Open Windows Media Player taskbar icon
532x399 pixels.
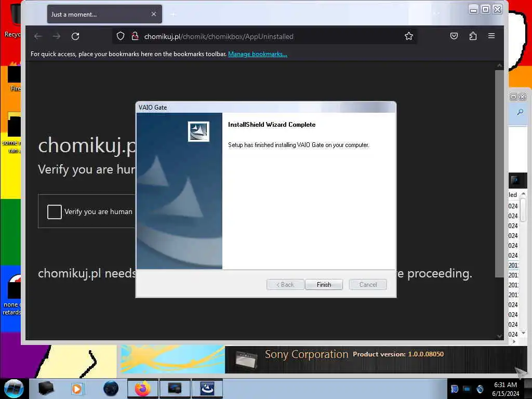pos(77,389)
